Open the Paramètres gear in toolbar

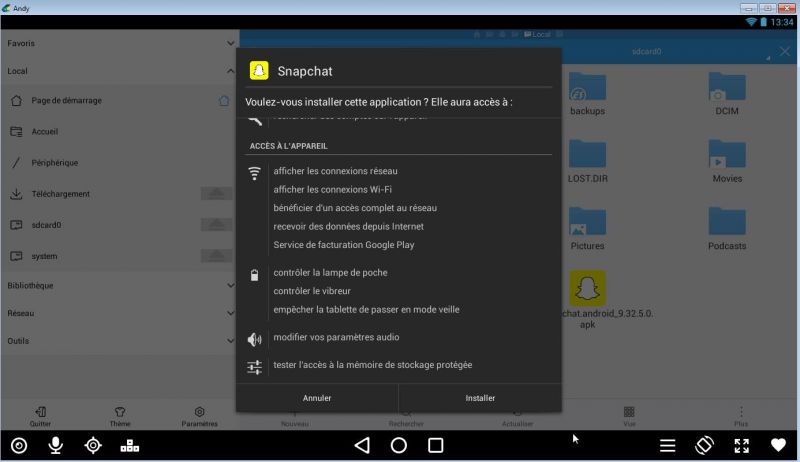tap(200, 416)
